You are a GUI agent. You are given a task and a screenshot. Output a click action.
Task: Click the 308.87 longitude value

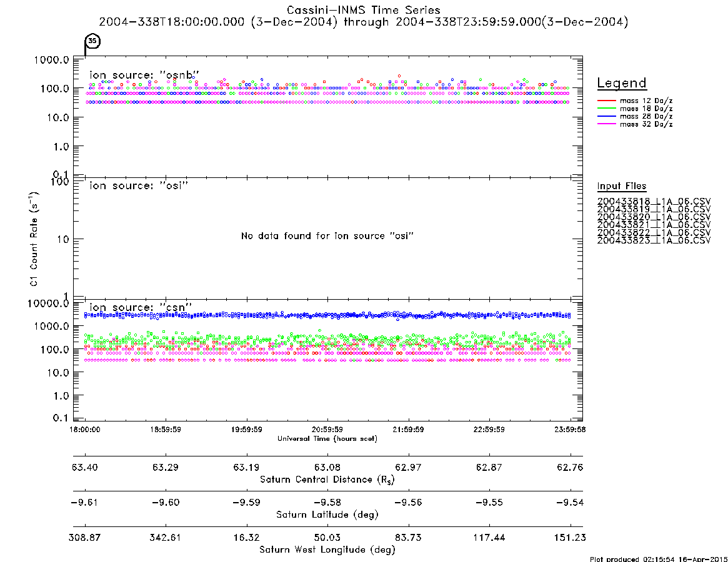85,538
